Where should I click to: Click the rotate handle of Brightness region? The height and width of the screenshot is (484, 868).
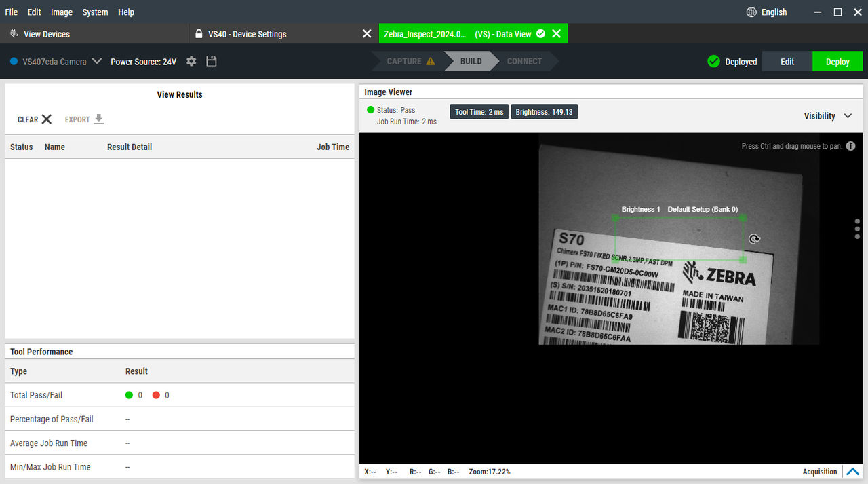[x=754, y=238]
